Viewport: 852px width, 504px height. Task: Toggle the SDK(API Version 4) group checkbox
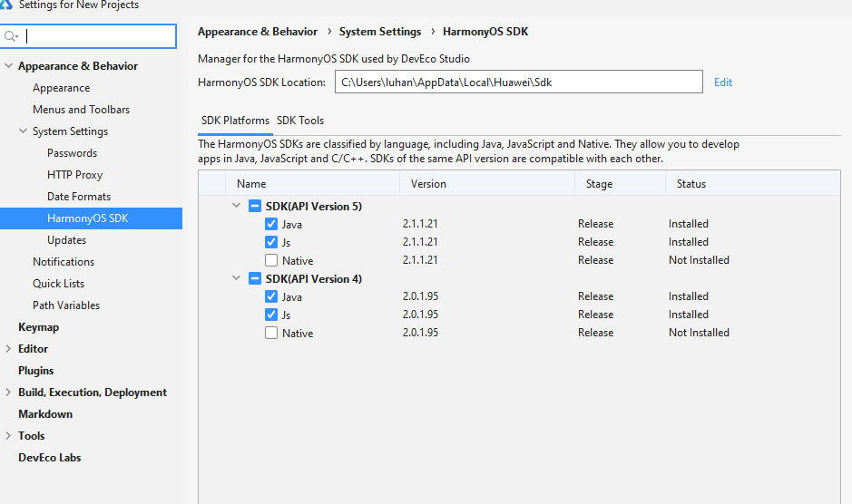pyautogui.click(x=255, y=278)
